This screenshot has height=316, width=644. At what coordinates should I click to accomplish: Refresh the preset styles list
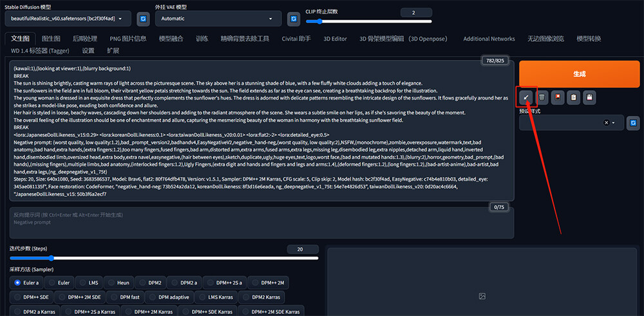coord(632,122)
